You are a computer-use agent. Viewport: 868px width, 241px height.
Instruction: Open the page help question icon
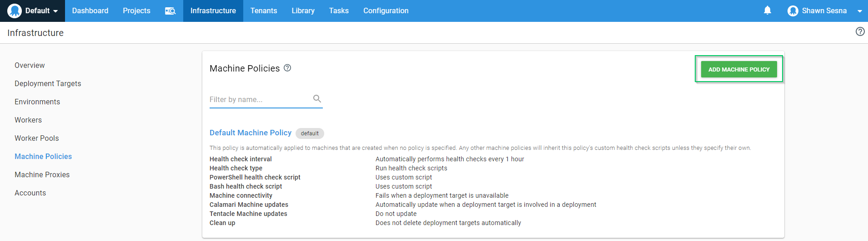[860, 31]
